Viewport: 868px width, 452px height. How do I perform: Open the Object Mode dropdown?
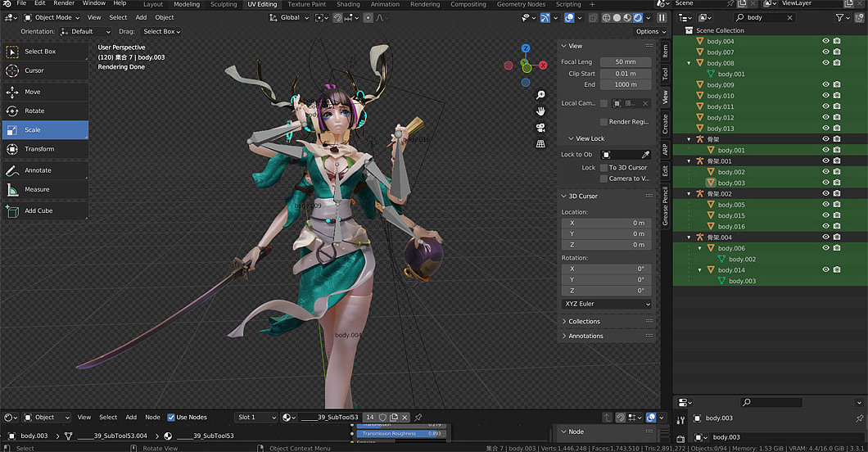52,18
